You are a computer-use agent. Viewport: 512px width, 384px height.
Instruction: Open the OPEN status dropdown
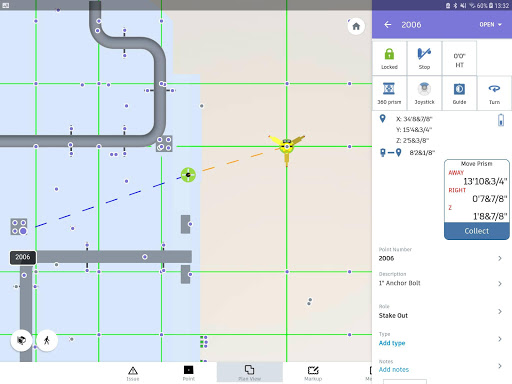(490, 25)
